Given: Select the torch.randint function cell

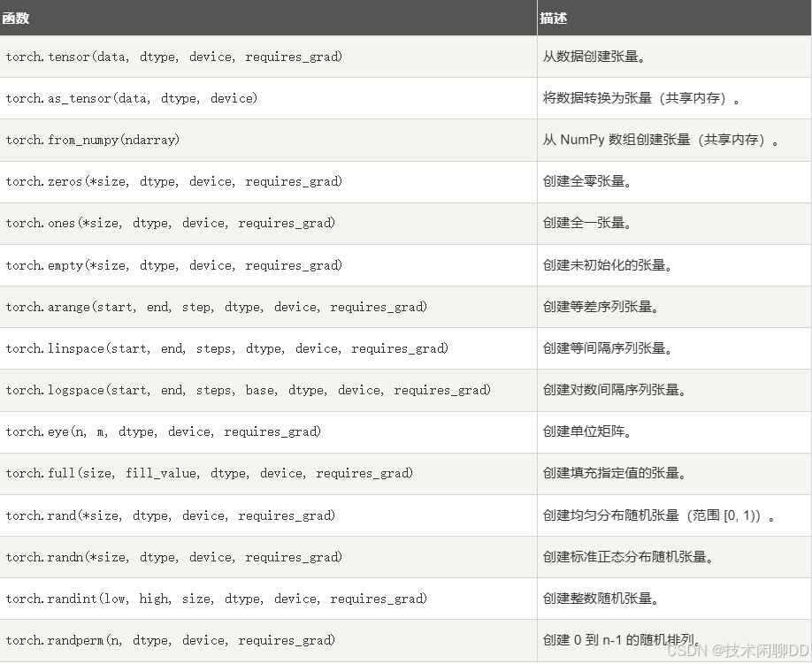Looking at the screenshot, I should pos(268,599).
